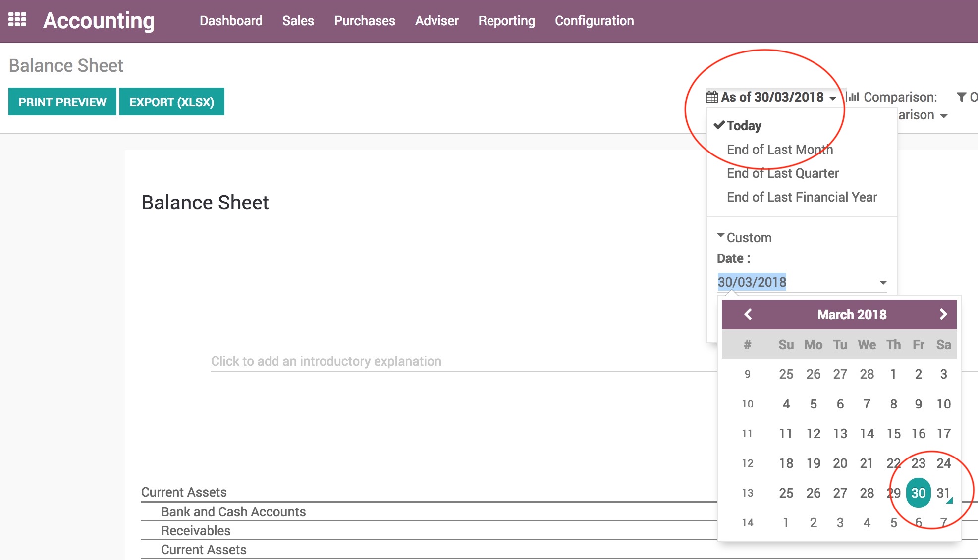
Task: Go to February using calendar left arrow
Action: click(748, 314)
